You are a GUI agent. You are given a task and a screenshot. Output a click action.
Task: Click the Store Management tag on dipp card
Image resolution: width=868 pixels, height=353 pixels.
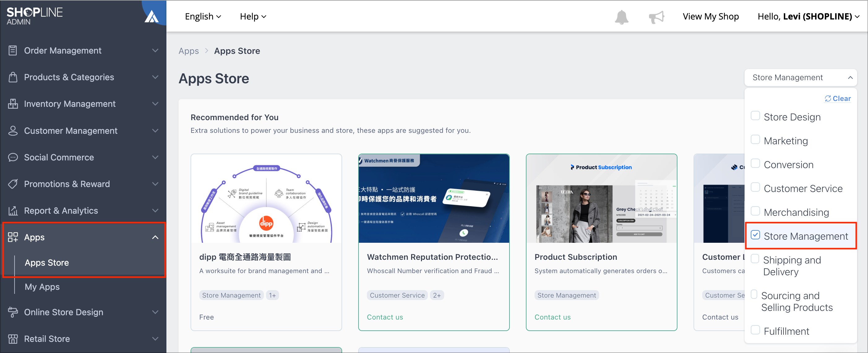(x=231, y=295)
